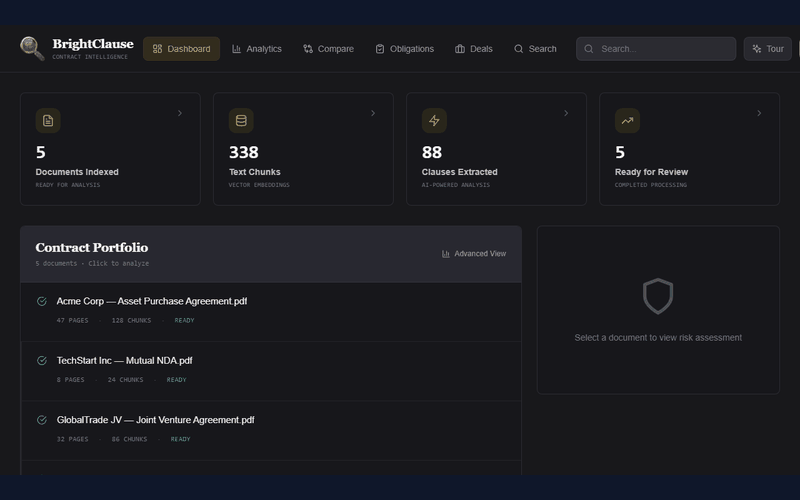Image resolution: width=800 pixels, height=500 pixels.
Task: Click the 'Text Chunks' label
Action: (255, 172)
